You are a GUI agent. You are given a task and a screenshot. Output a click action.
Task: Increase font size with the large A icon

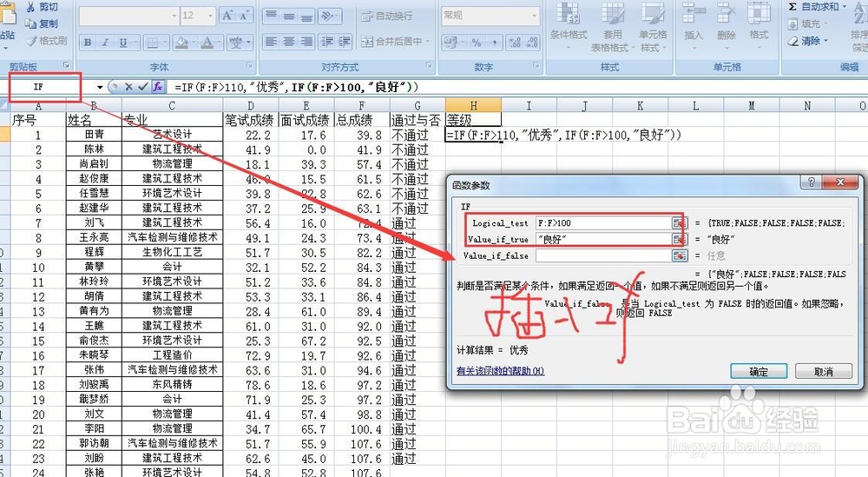pyautogui.click(x=227, y=16)
